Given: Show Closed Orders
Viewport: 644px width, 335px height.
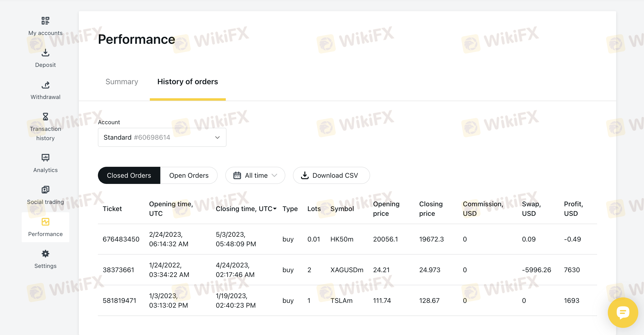Looking at the screenshot, I should (x=129, y=175).
